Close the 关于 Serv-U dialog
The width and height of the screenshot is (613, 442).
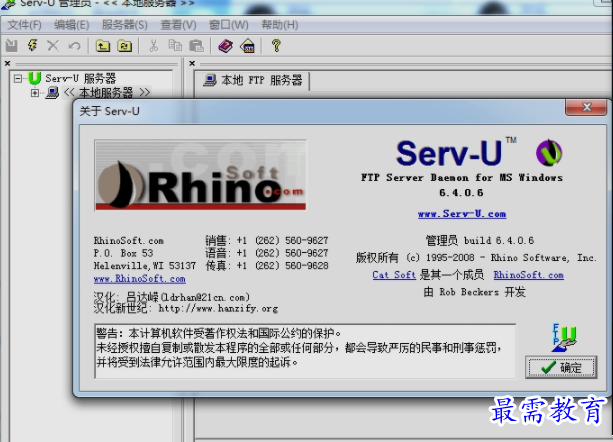[586, 107]
